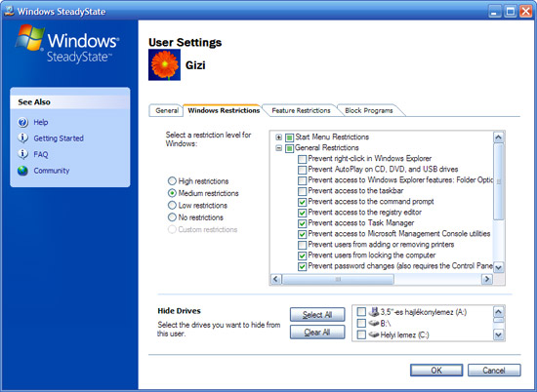The height and width of the screenshot is (392, 537).
Task: Click the Windows SteadyState logo
Action: pyautogui.click(x=67, y=44)
